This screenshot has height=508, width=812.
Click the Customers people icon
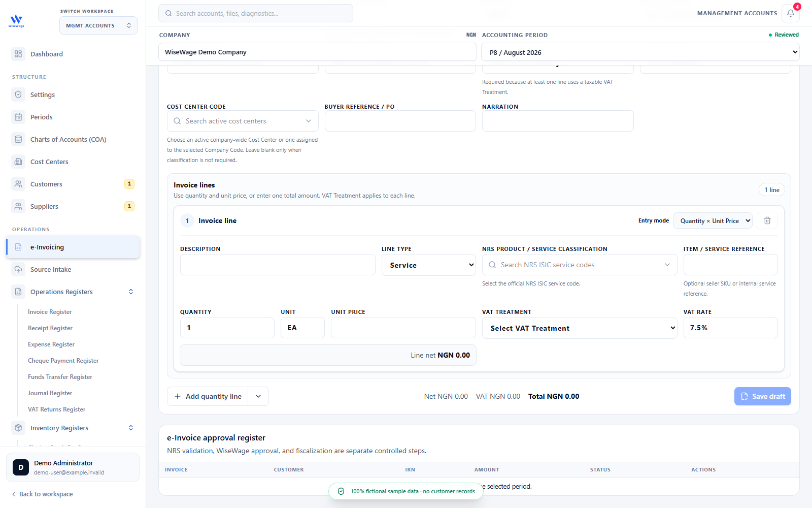coord(18,184)
